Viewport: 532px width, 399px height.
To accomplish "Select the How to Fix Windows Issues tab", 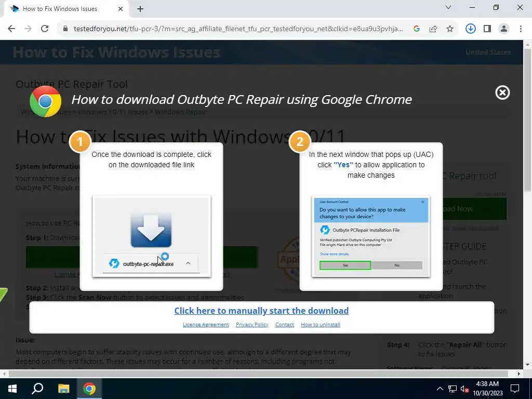I will [x=66, y=9].
